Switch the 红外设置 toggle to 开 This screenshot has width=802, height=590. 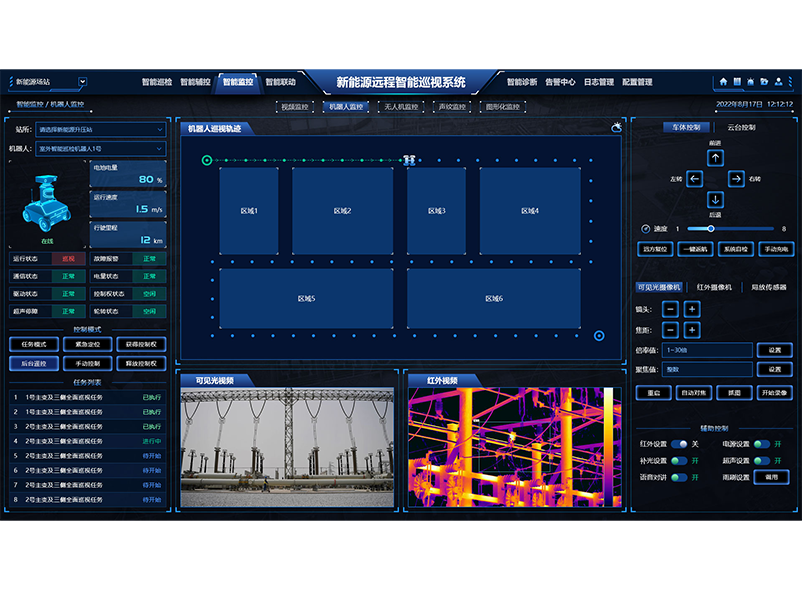pyautogui.click(x=677, y=443)
